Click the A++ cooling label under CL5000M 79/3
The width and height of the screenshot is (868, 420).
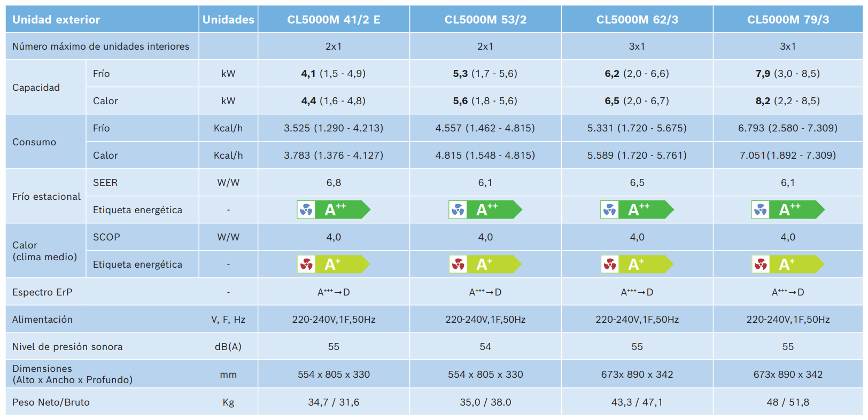point(788,210)
